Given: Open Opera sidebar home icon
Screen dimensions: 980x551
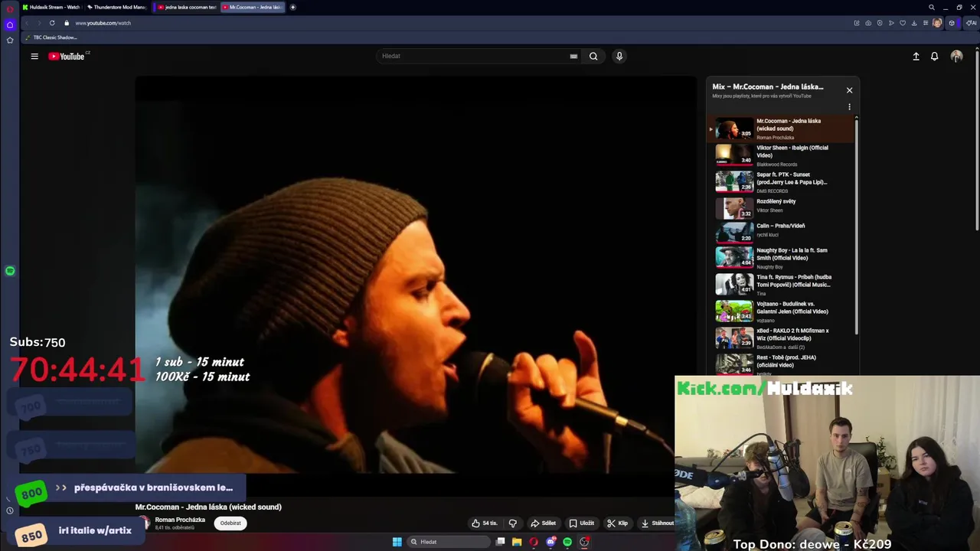Looking at the screenshot, I should point(10,24).
